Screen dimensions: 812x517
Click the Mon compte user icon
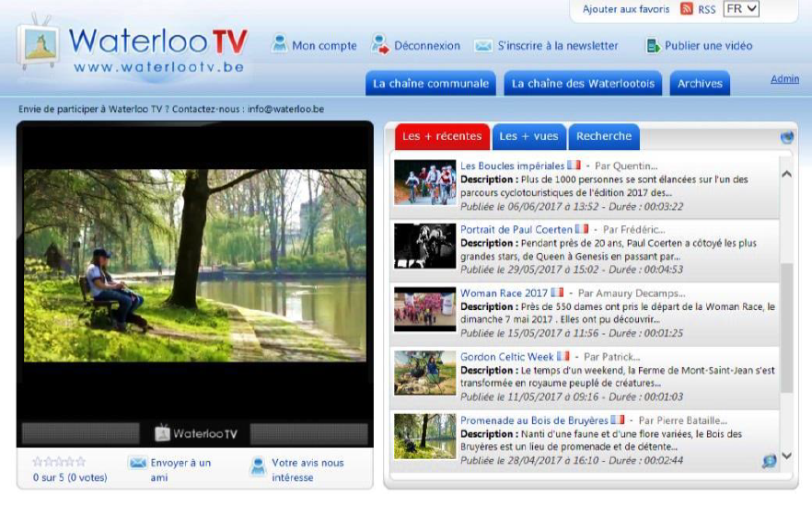(279, 44)
